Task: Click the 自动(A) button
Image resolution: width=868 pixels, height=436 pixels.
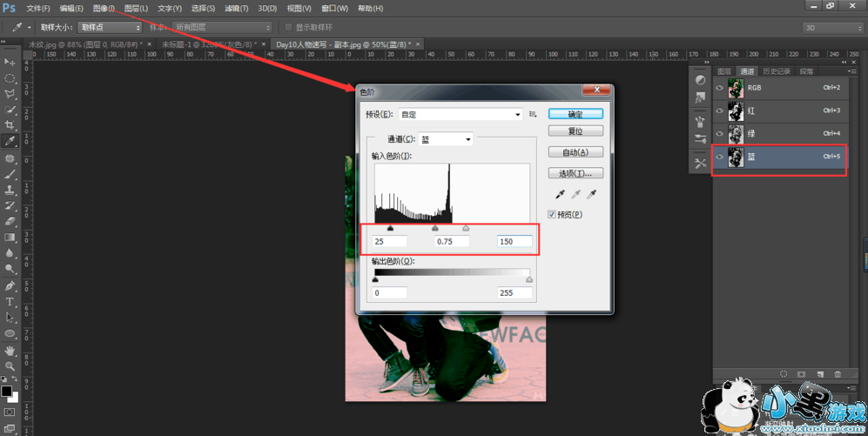Action: click(x=575, y=152)
